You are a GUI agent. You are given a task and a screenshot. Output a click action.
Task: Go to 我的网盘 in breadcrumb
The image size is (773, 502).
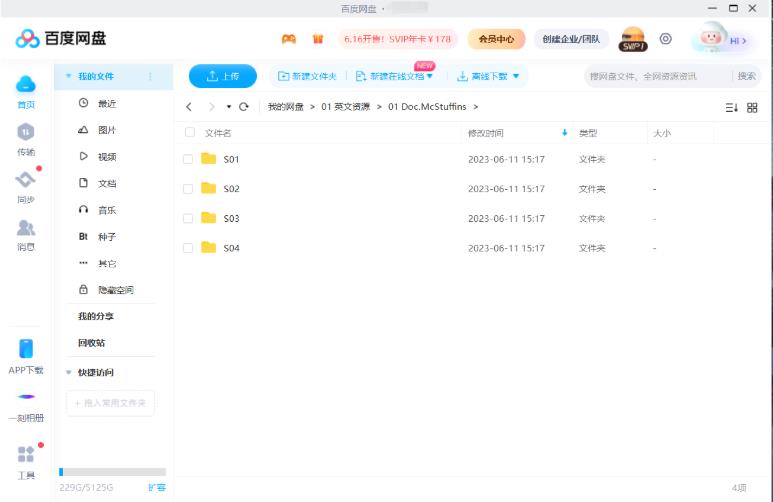285,107
